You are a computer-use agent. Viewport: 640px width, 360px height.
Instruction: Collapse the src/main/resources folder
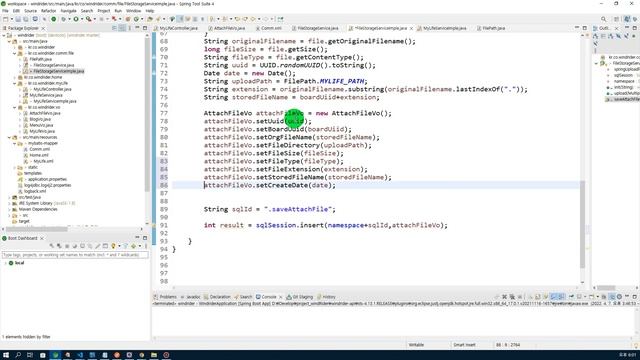click(x=9, y=137)
